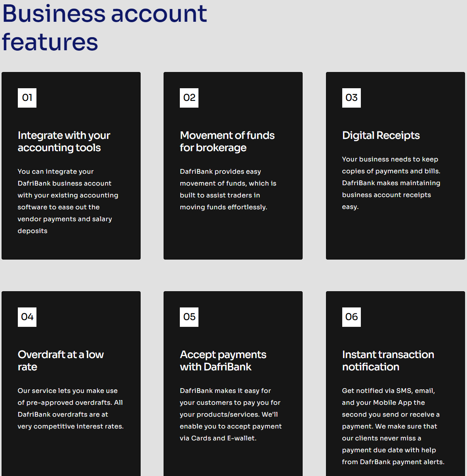The image size is (467, 476).
Task: Select the "Digital Receipts" card title
Action: (381, 135)
